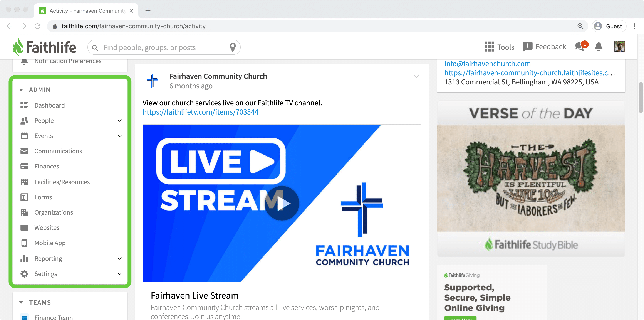644x320 pixels.
Task: Open the notifications bell
Action: pos(599,47)
